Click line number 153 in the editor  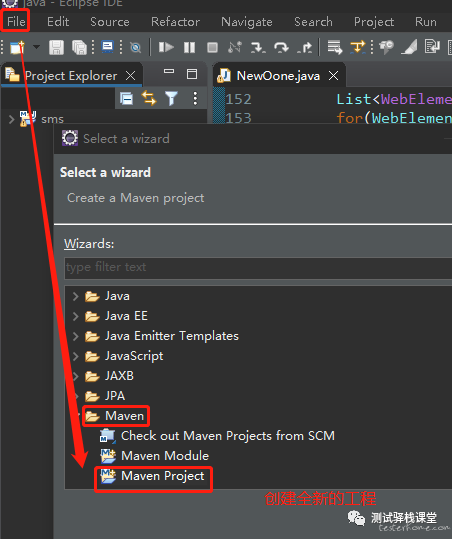(238, 118)
